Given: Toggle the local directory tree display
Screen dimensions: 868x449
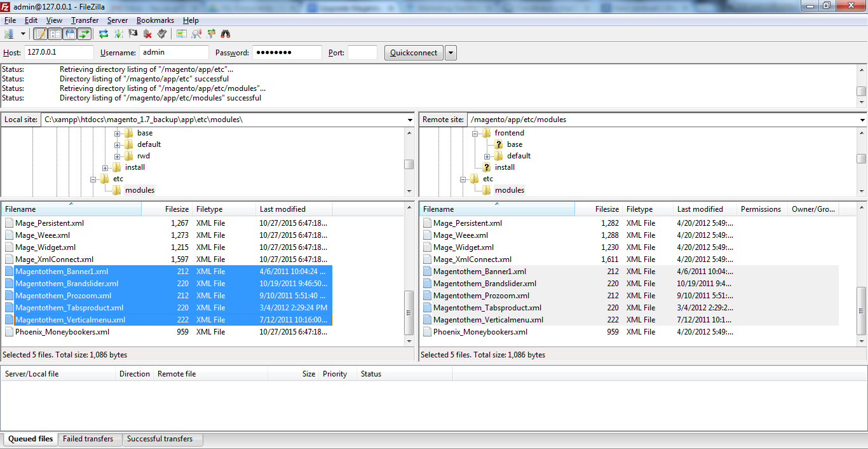Looking at the screenshot, I should pyautogui.click(x=55, y=34).
